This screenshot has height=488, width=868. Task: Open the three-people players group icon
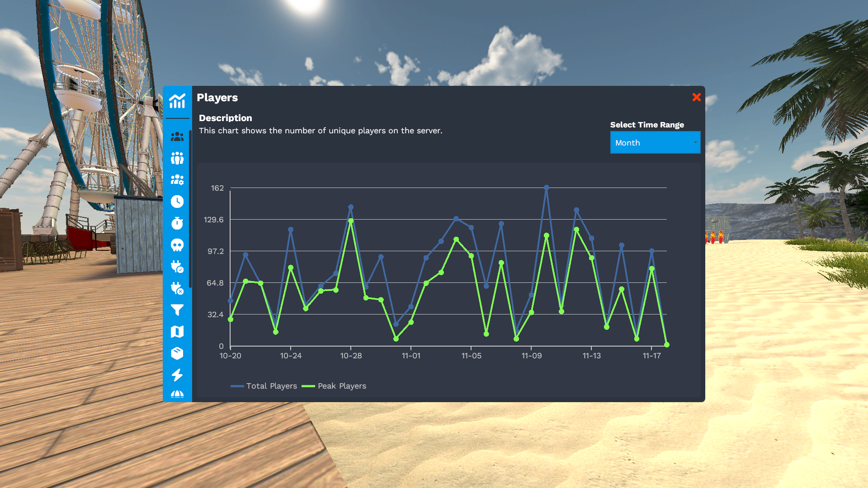(x=177, y=136)
